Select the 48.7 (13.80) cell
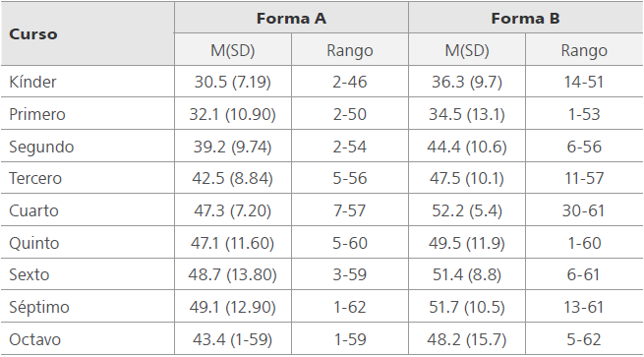The height and width of the screenshot is (357, 644). [x=232, y=274]
